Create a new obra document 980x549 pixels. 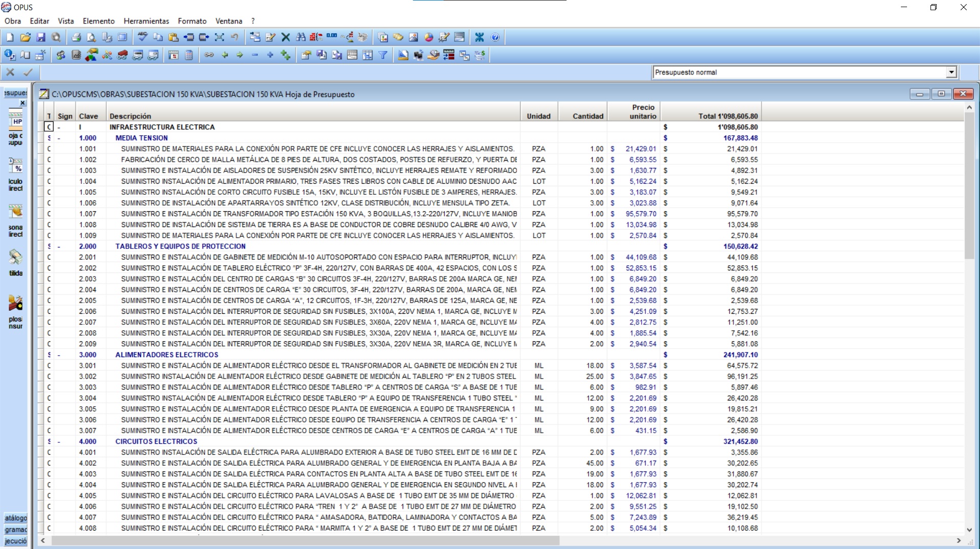9,37
